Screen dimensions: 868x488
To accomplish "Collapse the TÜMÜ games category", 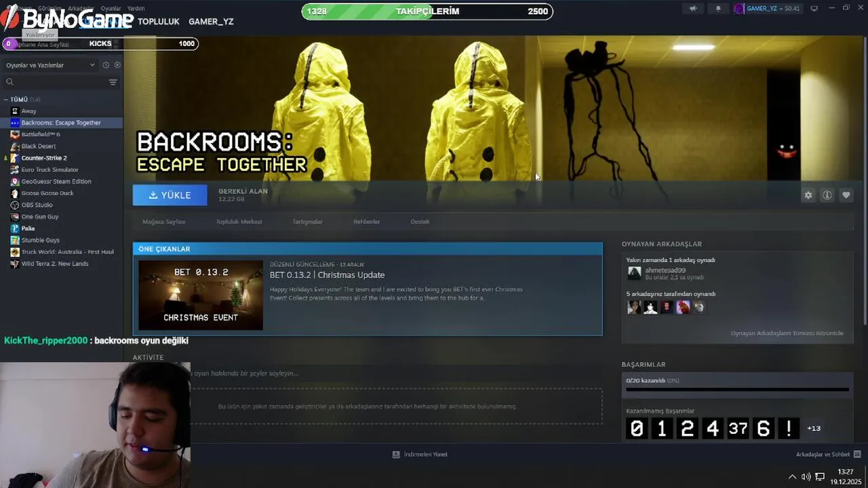I will point(5,100).
